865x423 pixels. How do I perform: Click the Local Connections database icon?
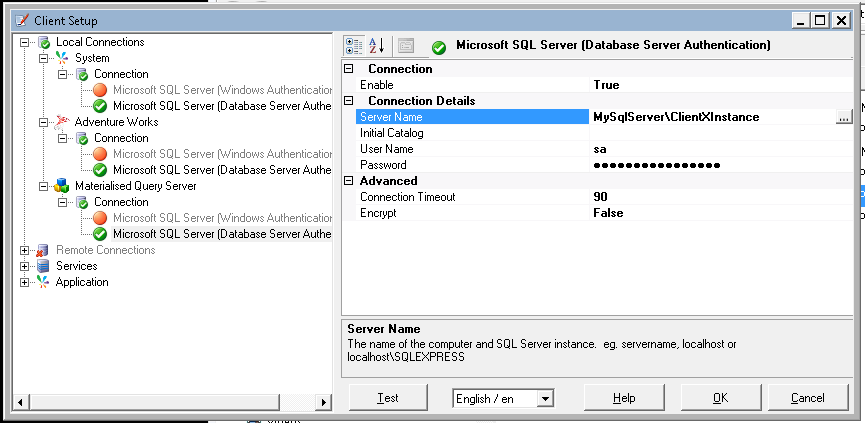(44, 42)
